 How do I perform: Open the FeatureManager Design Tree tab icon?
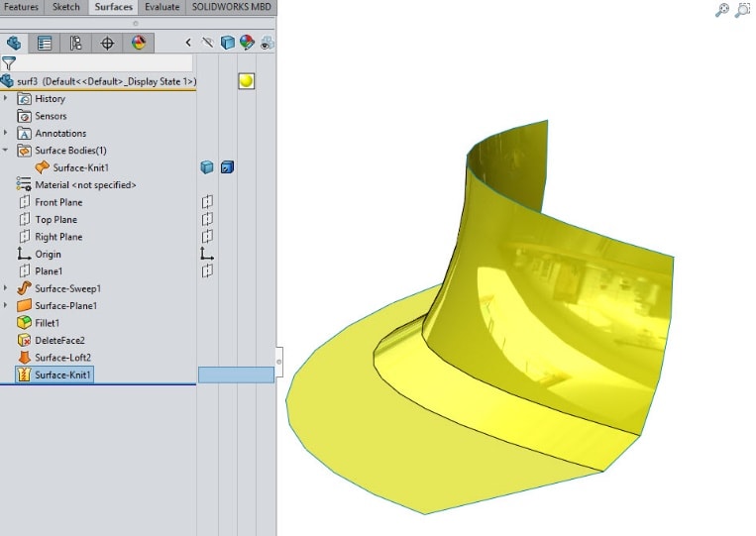14,43
